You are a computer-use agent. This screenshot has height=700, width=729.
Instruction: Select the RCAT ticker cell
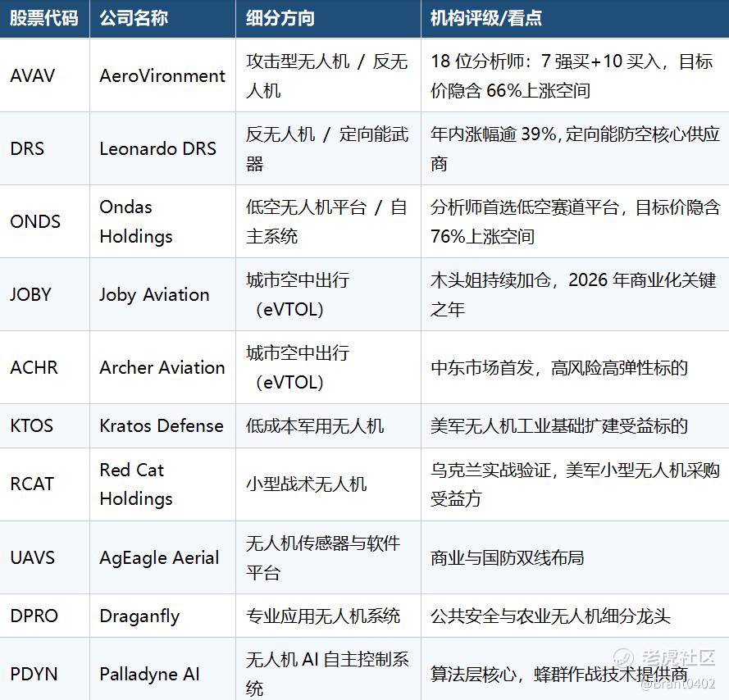click(x=44, y=484)
